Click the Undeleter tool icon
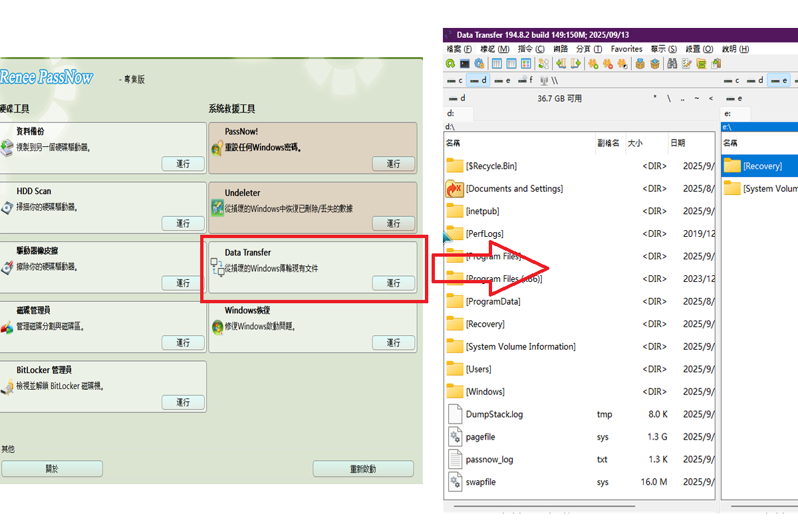The width and height of the screenshot is (798, 532). pyautogui.click(x=217, y=207)
